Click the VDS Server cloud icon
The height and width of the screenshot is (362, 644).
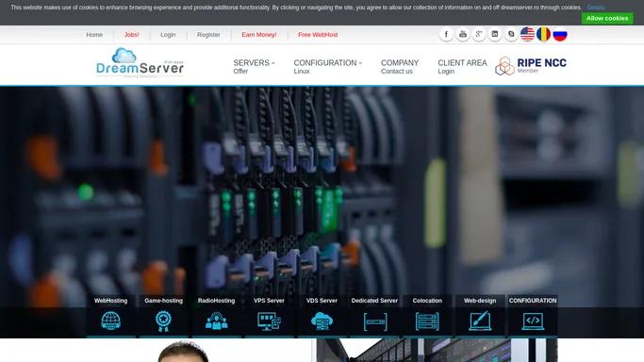tap(322, 321)
